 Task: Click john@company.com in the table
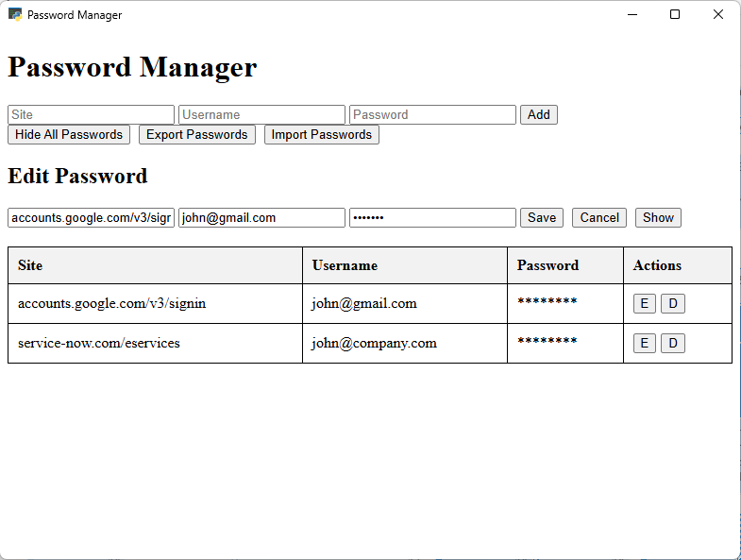point(374,344)
